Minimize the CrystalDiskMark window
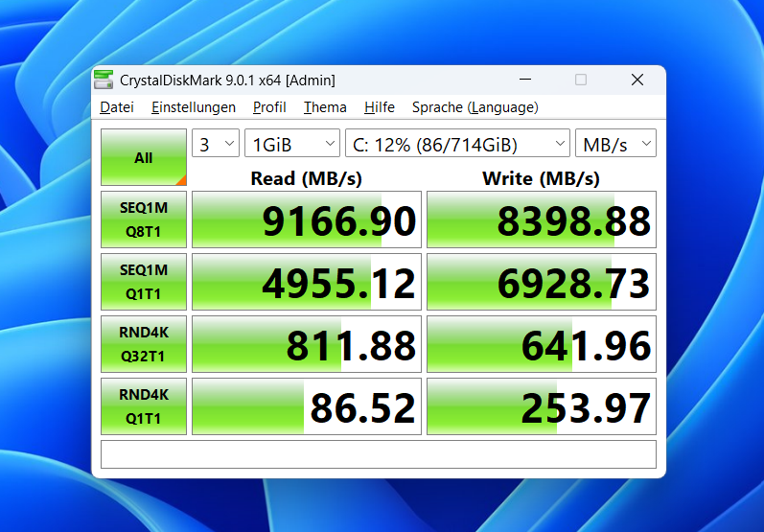 coord(525,80)
